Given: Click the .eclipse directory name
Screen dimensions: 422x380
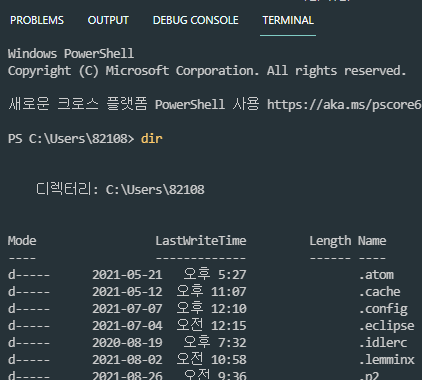Looking at the screenshot, I should (x=387, y=326).
